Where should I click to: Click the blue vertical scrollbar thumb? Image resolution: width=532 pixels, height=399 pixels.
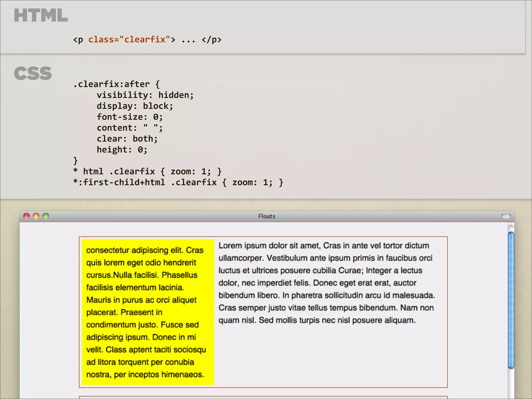pyautogui.click(x=511, y=300)
